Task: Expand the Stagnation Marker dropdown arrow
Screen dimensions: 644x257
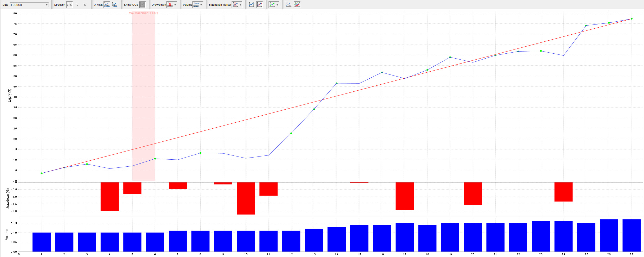Action: (240, 5)
